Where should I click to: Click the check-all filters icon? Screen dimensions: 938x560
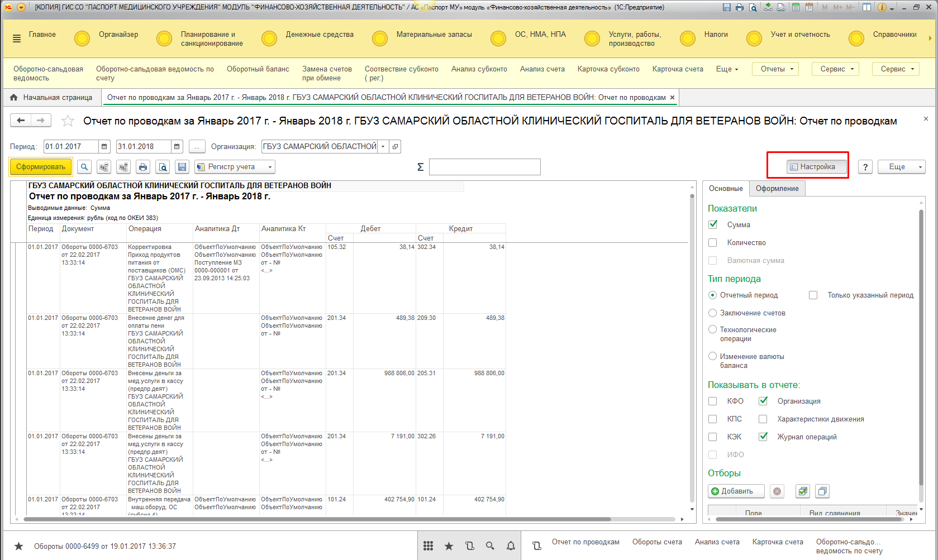(803, 491)
